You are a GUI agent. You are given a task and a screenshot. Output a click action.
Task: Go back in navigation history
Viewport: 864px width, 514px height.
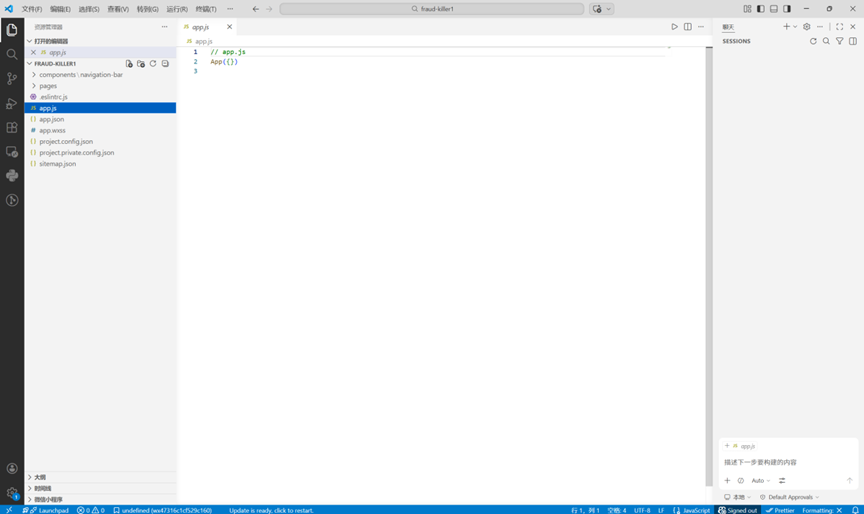(x=256, y=9)
